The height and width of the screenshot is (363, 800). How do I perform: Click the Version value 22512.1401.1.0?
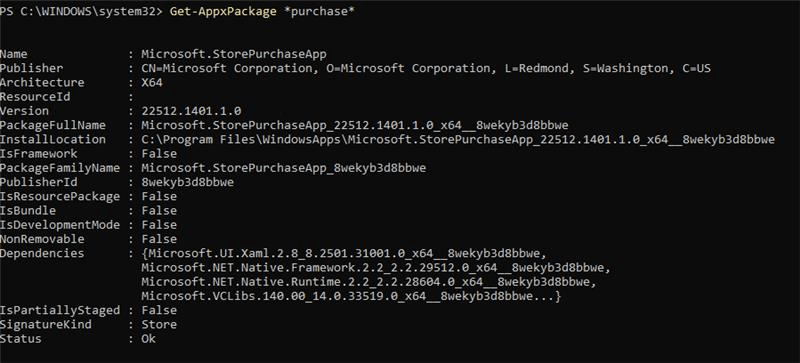[x=191, y=111]
